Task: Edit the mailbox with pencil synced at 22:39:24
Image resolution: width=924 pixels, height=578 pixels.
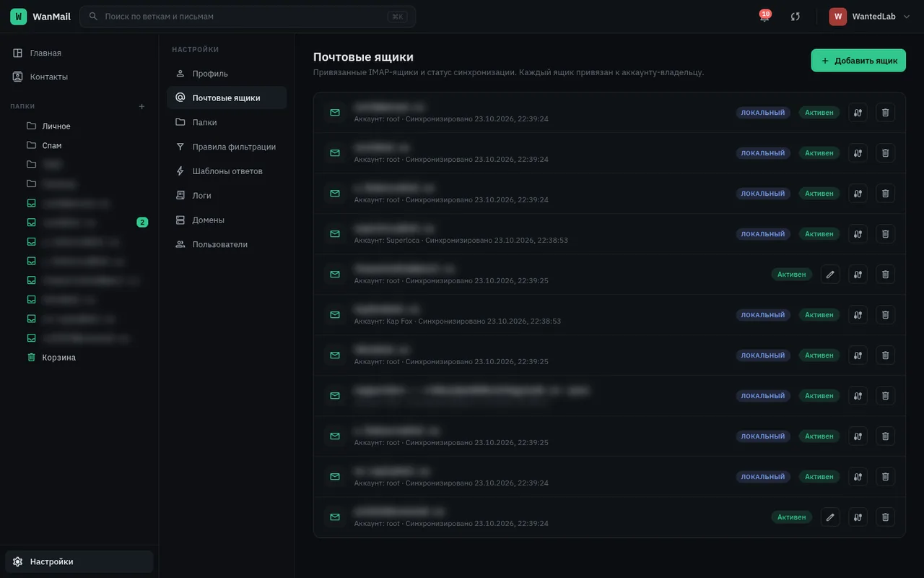Action: pos(830,517)
